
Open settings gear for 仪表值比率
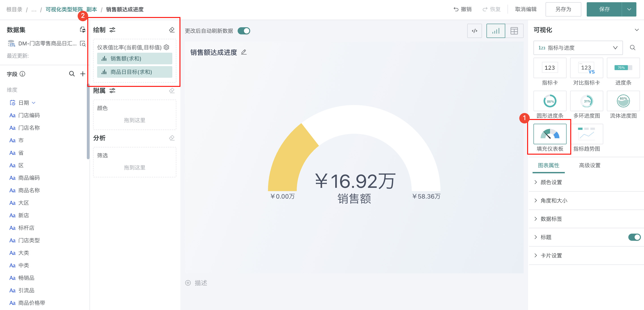pyautogui.click(x=166, y=47)
